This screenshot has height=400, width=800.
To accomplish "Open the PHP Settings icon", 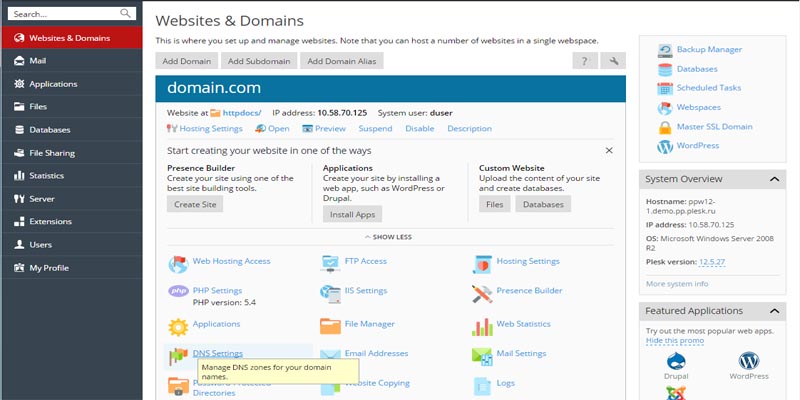I will (178, 291).
